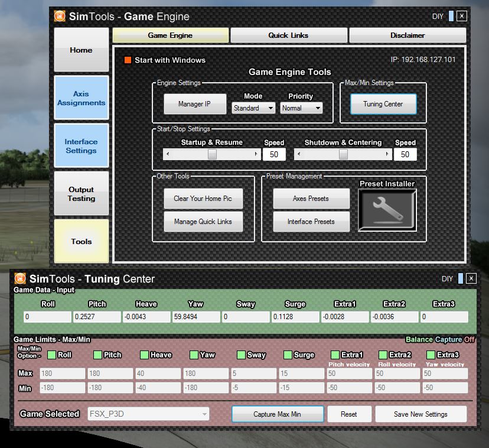Click DIY label in Game Engine title bar
Image resolution: width=489 pixels, height=448 pixels.
click(438, 16)
